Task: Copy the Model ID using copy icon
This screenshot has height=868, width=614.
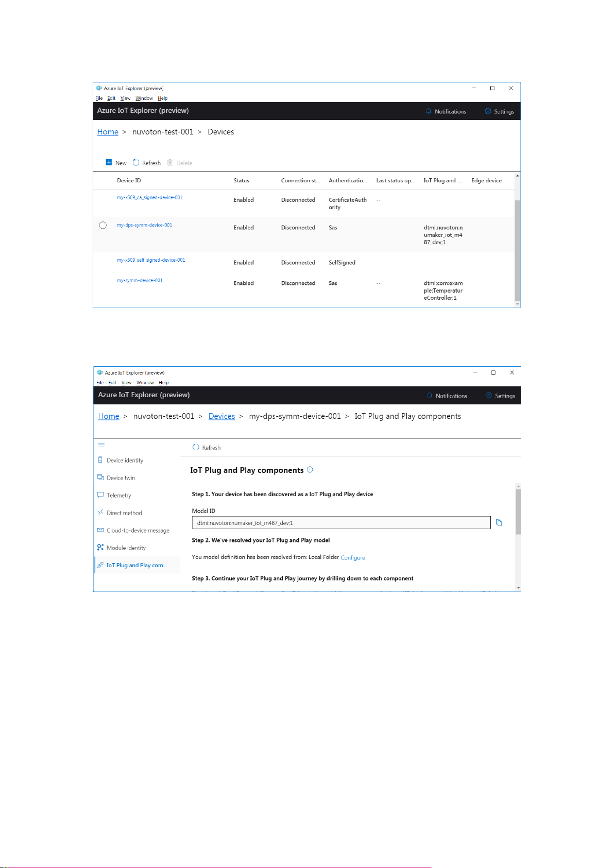Action: click(499, 522)
